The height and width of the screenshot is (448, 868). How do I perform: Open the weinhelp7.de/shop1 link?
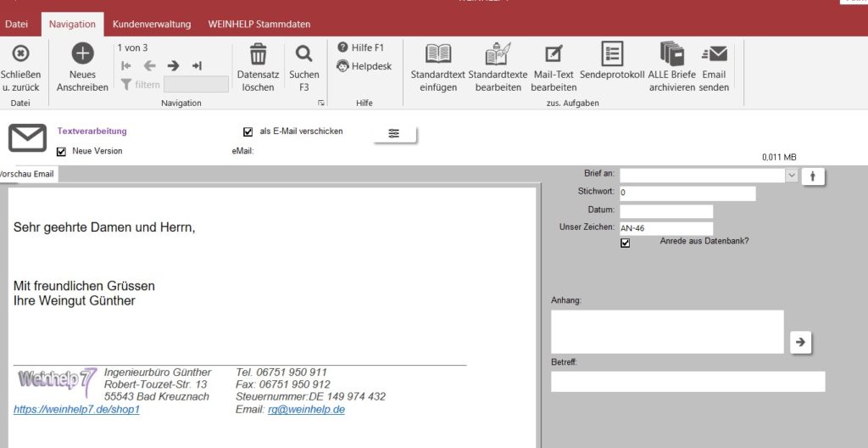pos(76,410)
